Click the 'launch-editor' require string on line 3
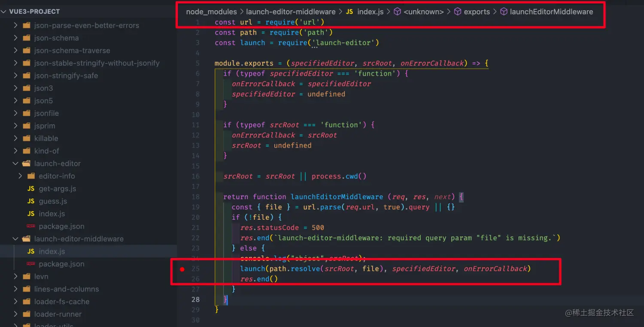The height and width of the screenshot is (327, 644). coord(346,43)
